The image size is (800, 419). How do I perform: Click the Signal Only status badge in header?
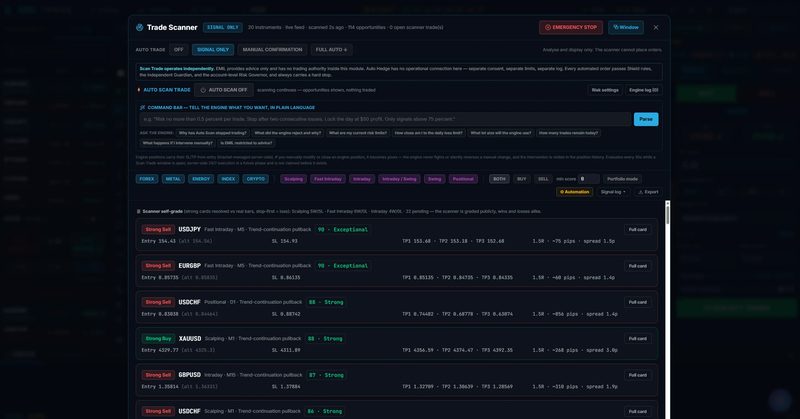222,28
